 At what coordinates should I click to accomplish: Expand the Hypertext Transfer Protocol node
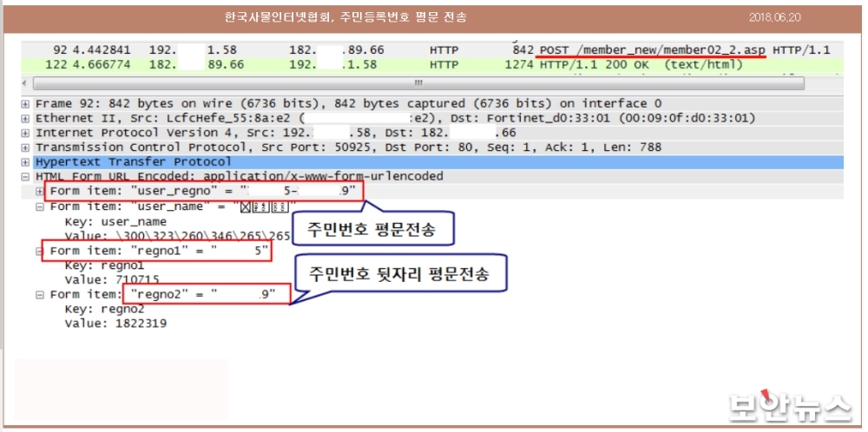(x=25, y=162)
